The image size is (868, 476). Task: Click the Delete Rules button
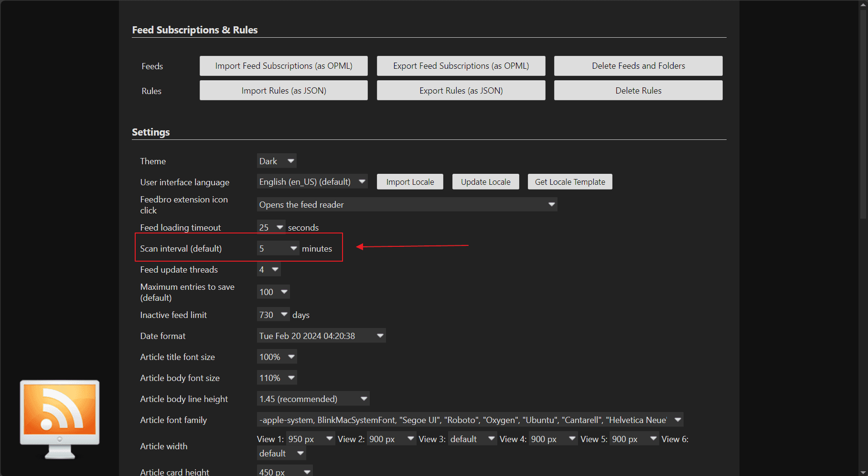pyautogui.click(x=638, y=90)
